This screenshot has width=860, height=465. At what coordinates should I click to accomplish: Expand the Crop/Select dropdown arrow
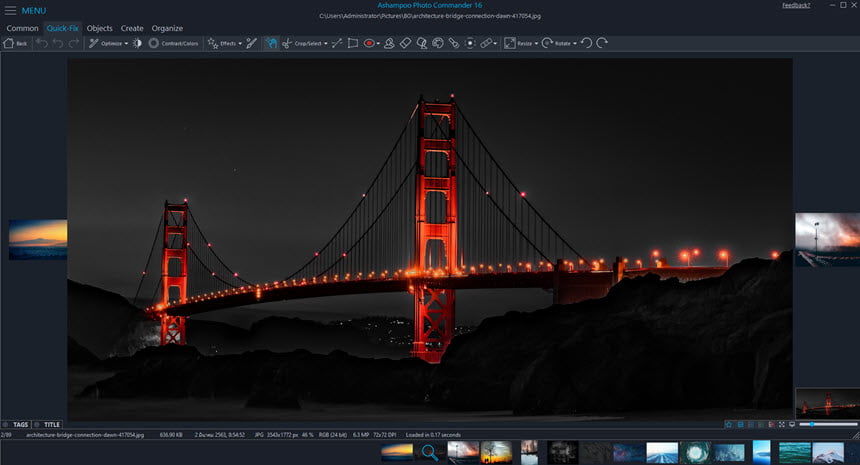pos(325,43)
